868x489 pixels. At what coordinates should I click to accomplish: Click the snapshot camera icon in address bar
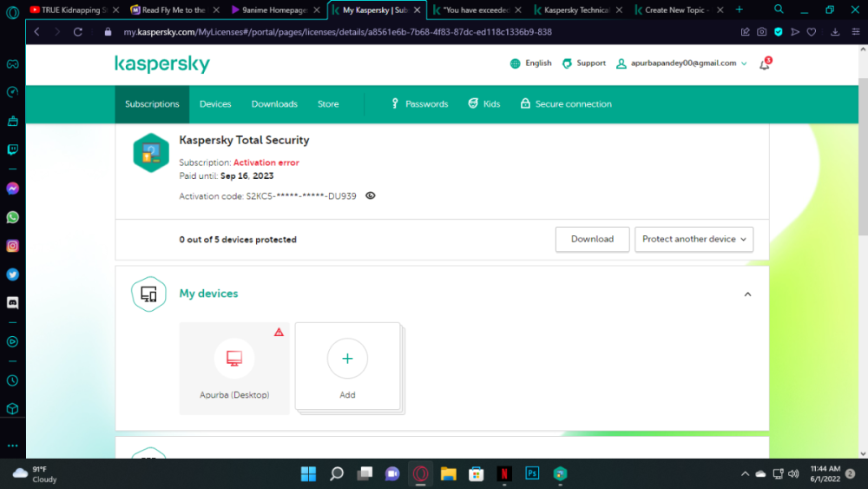(x=762, y=32)
